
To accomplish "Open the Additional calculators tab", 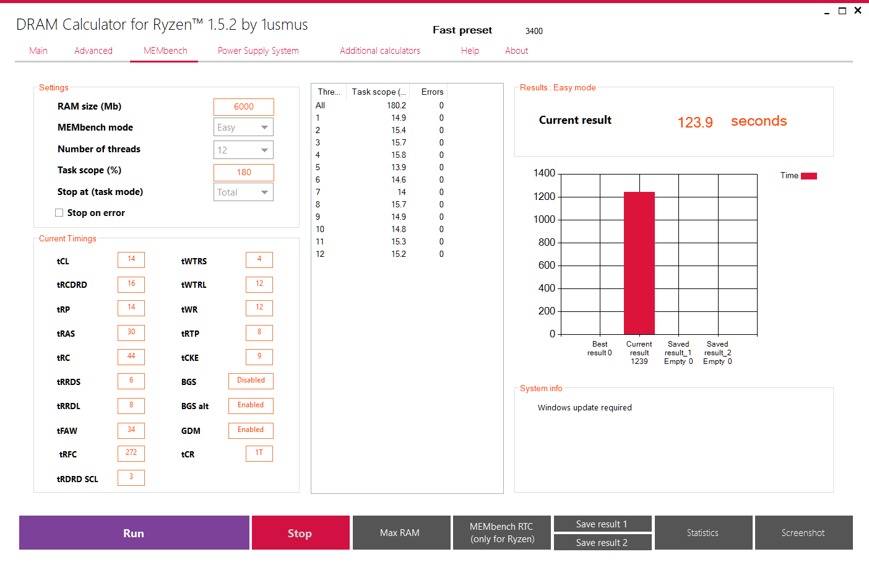I will [x=380, y=51].
